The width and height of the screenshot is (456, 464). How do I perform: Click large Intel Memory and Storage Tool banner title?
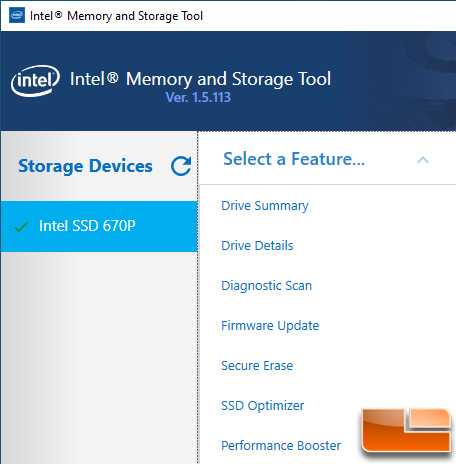(200, 79)
